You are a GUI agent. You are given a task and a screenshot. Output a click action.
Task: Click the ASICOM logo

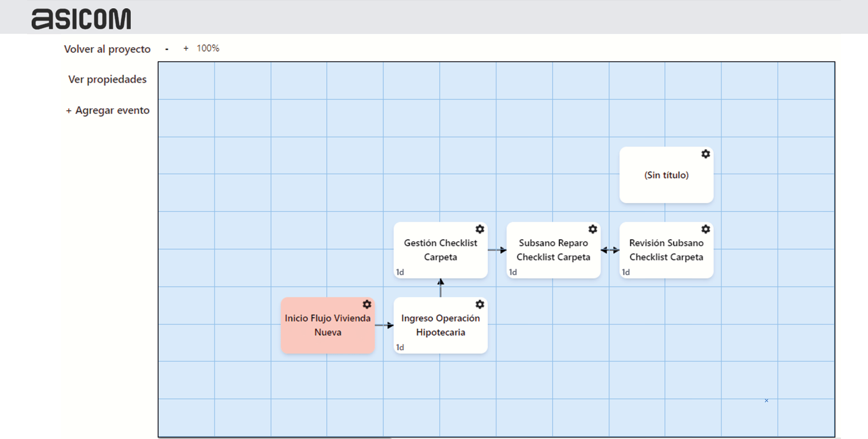click(81, 19)
